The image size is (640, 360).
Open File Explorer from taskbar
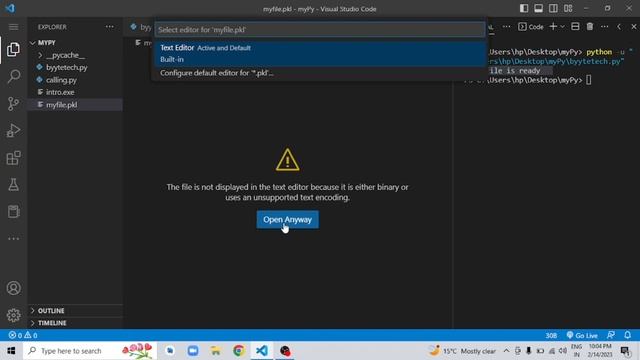(216, 351)
